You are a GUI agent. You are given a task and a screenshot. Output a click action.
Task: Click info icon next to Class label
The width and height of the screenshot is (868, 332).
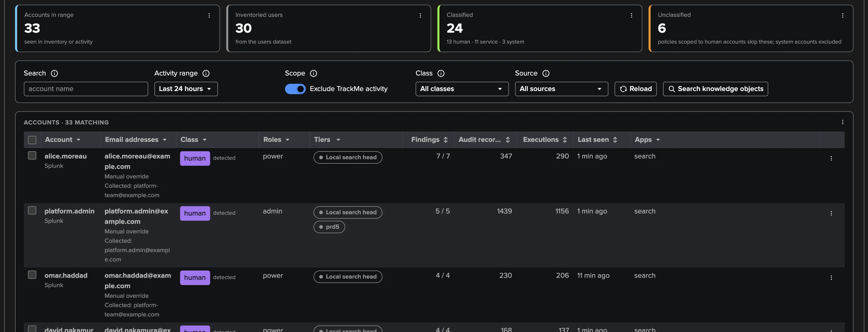tap(441, 73)
